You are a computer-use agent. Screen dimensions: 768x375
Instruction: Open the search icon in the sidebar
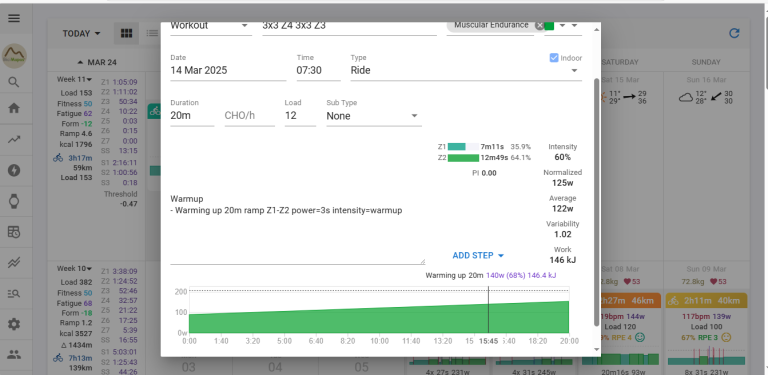[14, 82]
